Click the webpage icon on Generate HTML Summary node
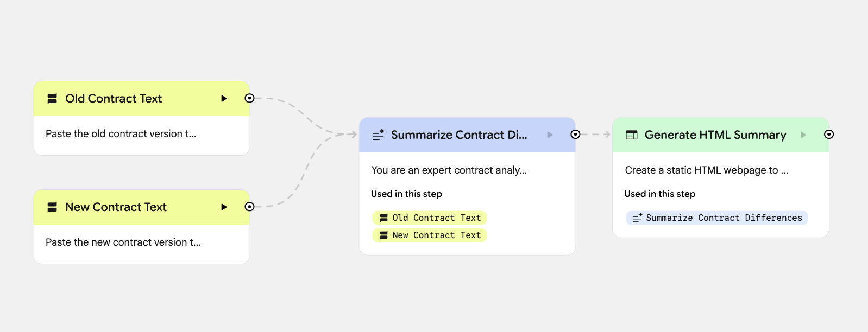The height and width of the screenshot is (332, 868). [632, 135]
